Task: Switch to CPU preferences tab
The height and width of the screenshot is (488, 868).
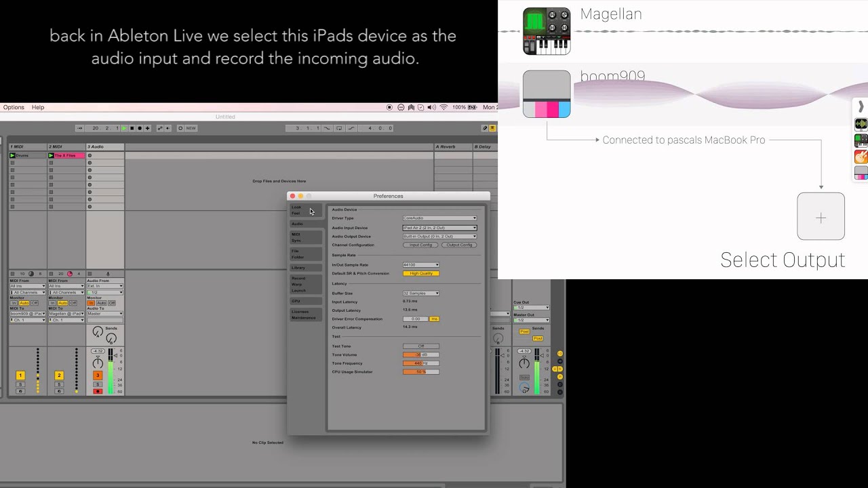Action: (306, 301)
